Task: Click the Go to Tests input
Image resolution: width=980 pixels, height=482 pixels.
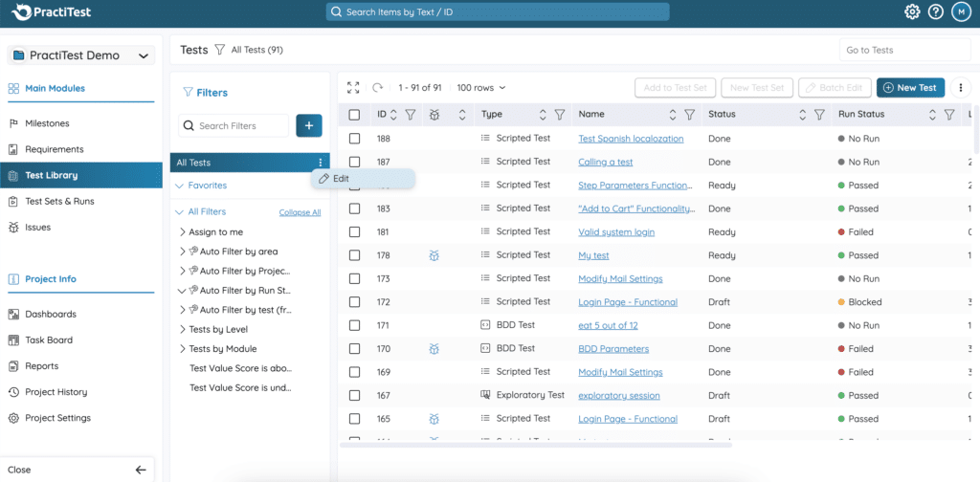Action: tap(904, 50)
